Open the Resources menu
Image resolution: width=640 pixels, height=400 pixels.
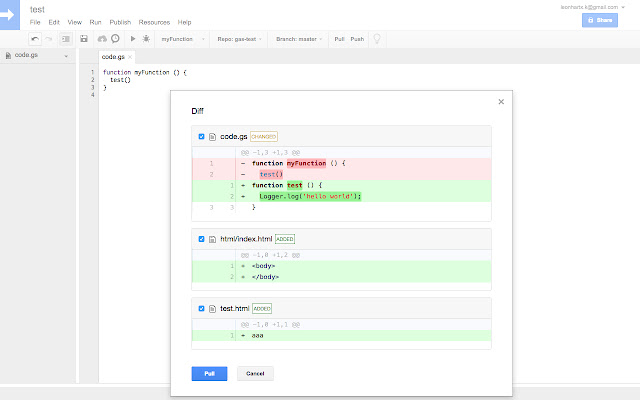(x=154, y=21)
